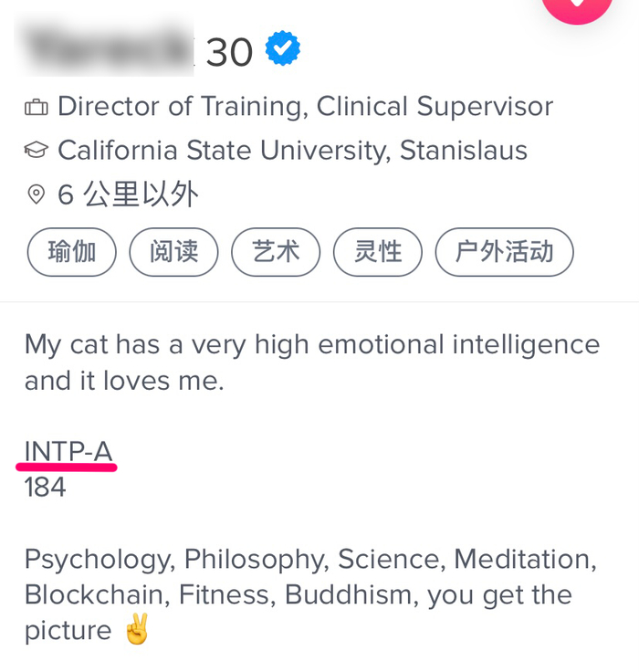Click the graduation cap school icon
The image size is (639, 672).
[x=37, y=151]
